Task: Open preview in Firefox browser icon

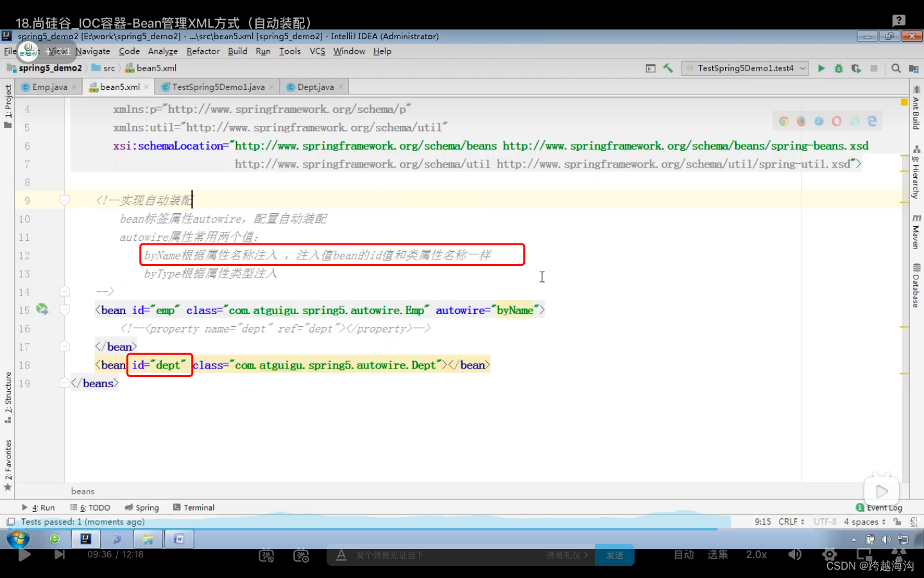Action: tap(801, 121)
